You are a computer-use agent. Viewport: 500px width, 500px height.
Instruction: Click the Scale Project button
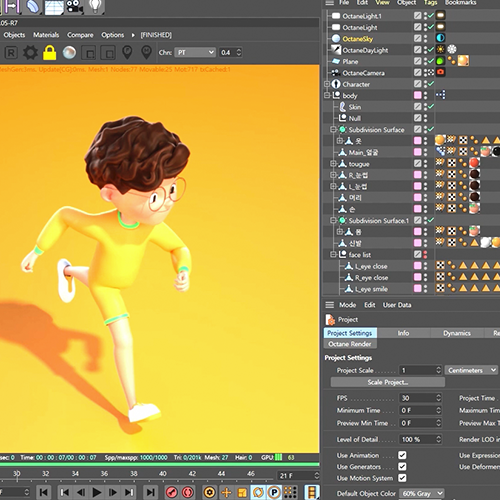coord(388,382)
